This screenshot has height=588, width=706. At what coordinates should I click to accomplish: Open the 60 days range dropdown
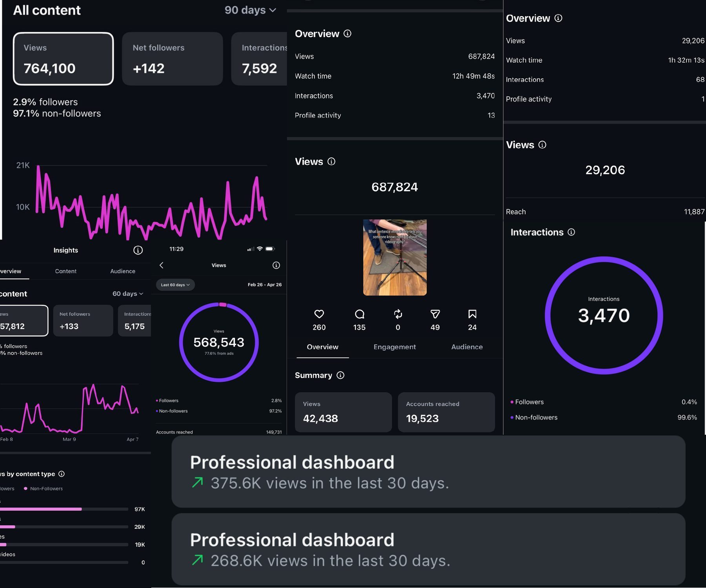[x=128, y=294]
